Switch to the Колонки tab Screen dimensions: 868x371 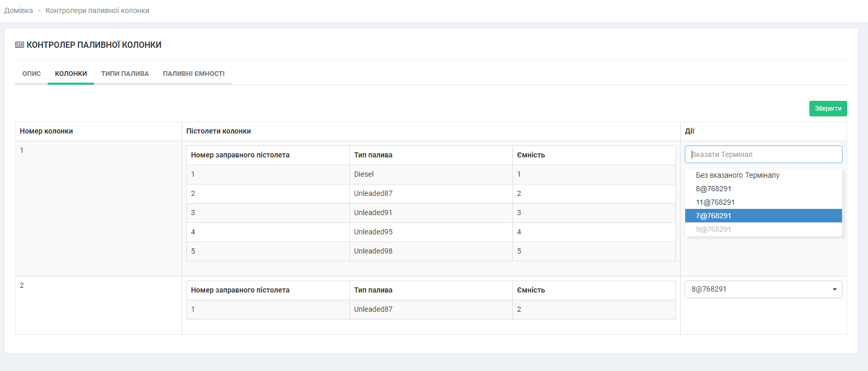71,74
